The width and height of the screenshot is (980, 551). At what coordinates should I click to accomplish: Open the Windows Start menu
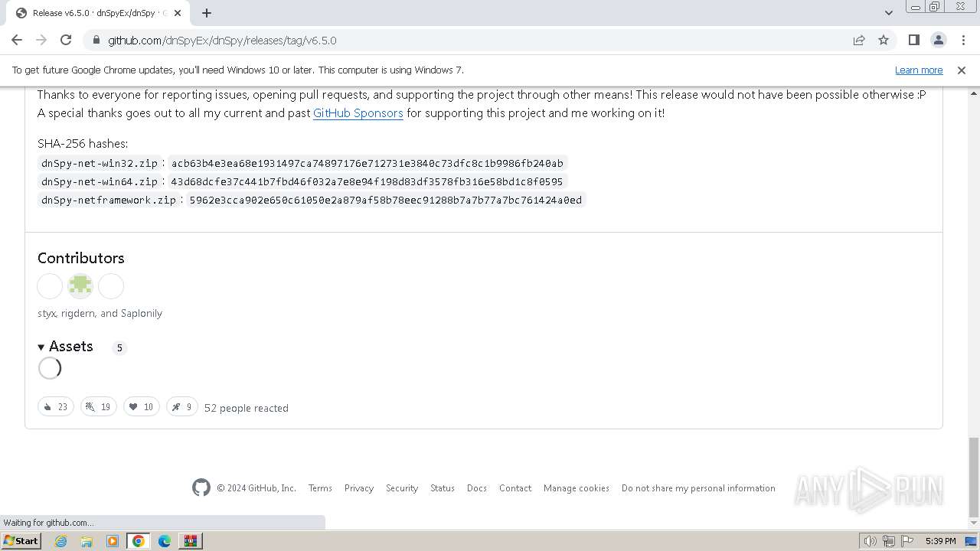21,540
